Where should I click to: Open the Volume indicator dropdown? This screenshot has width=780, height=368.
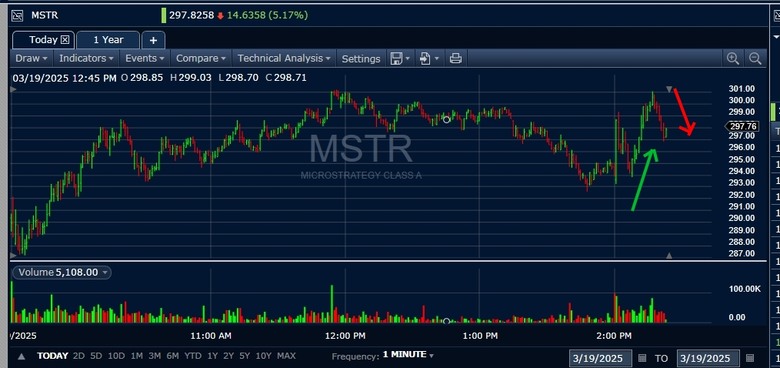(x=62, y=273)
